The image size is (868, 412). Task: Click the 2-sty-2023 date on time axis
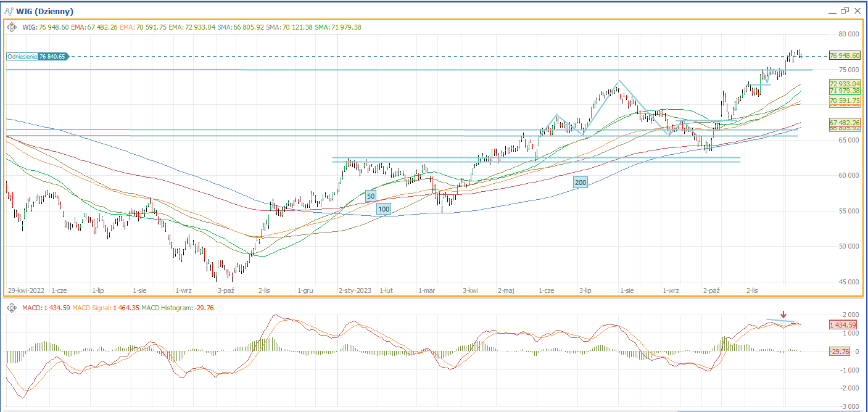pyautogui.click(x=355, y=289)
